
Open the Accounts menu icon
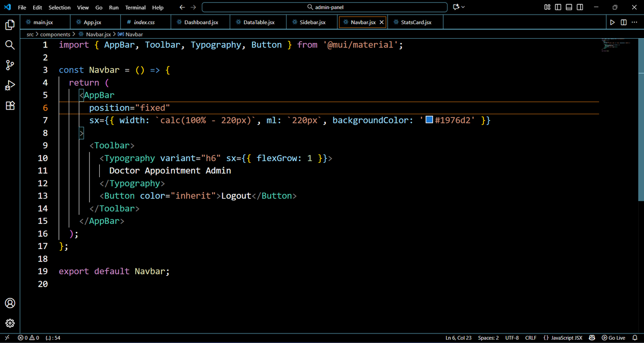10,303
